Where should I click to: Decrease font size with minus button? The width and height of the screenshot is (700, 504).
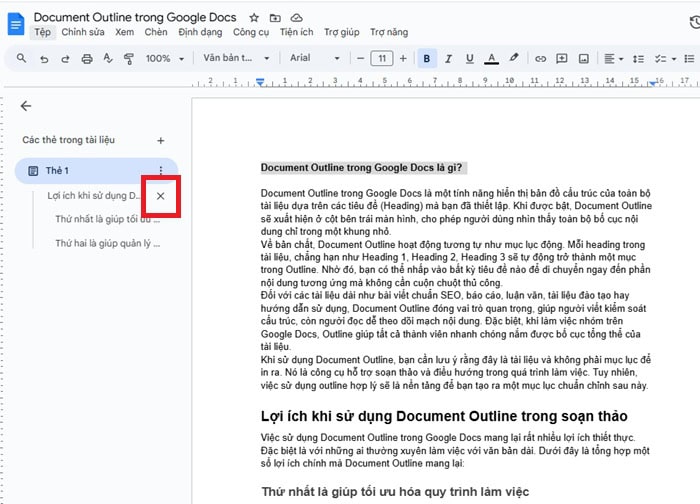(x=360, y=58)
